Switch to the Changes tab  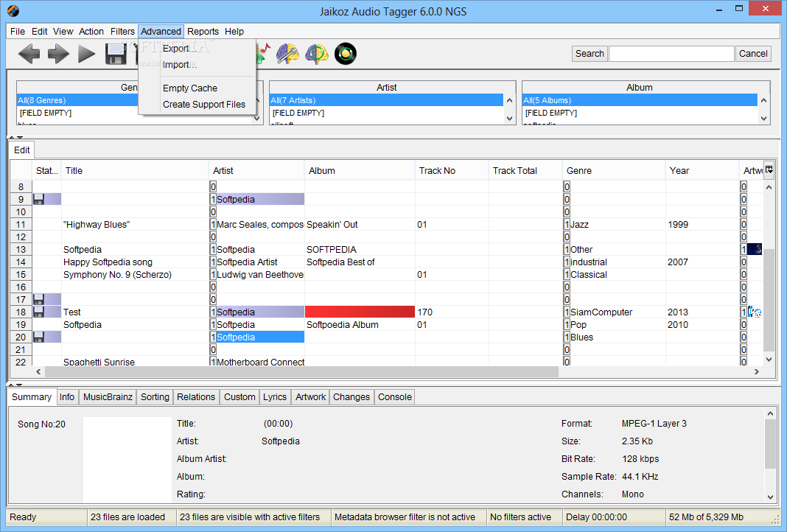[x=351, y=397]
